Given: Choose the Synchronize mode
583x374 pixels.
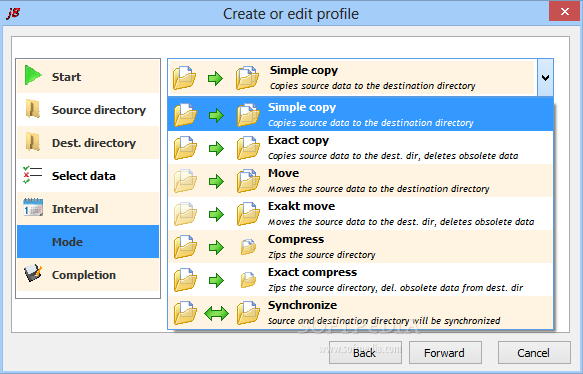Looking at the screenshot, I should 361,313.
